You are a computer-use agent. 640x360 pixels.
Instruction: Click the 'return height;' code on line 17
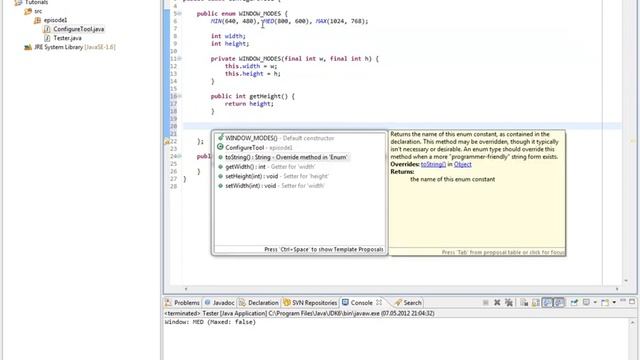249,104
